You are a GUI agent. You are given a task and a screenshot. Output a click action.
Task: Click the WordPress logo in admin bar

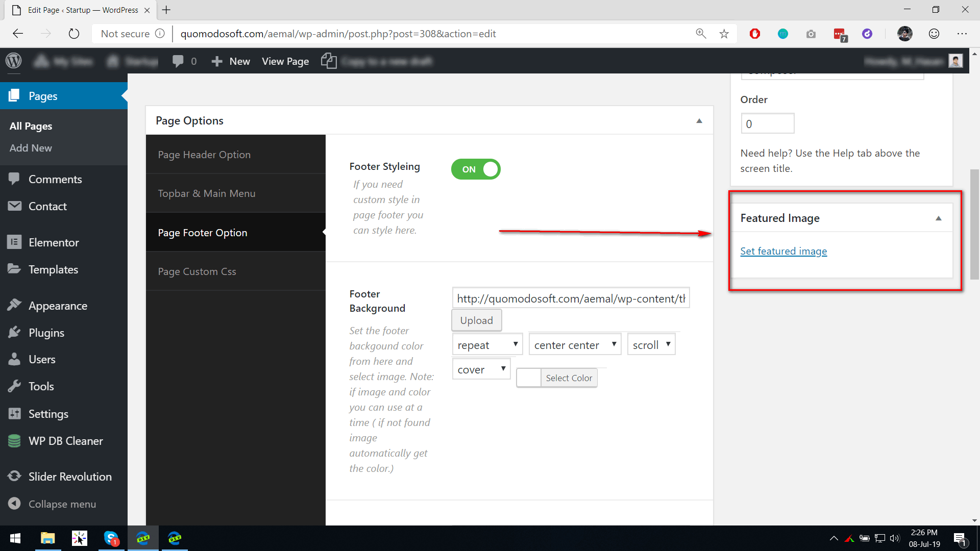click(x=14, y=61)
